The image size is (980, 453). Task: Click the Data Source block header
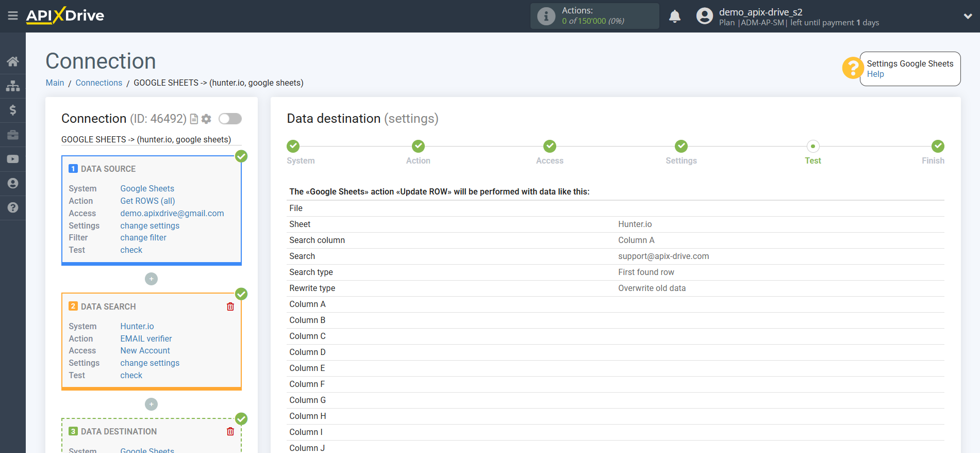coord(108,169)
